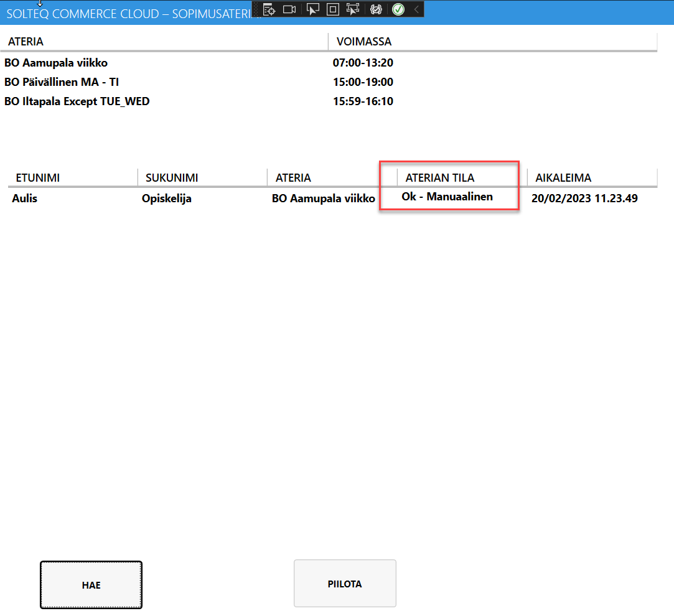Click the green checkmark status icon
674x616 pixels.
click(x=398, y=9)
